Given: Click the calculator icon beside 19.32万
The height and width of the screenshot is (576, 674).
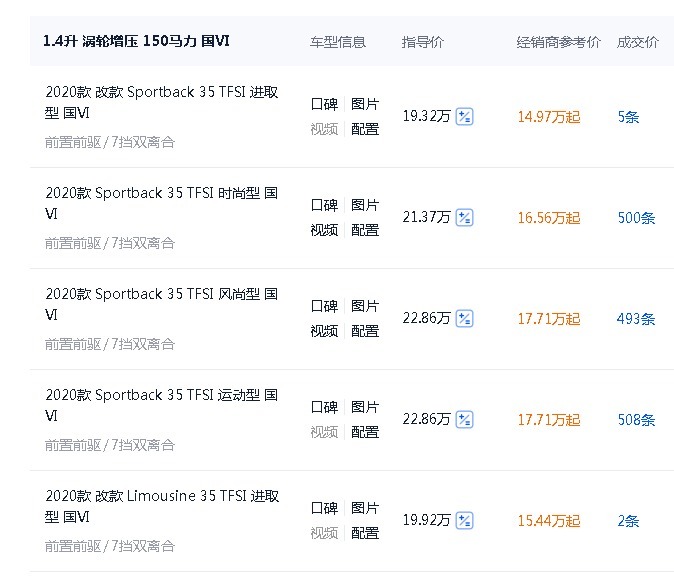Looking at the screenshot, I should tap(464, 116).
